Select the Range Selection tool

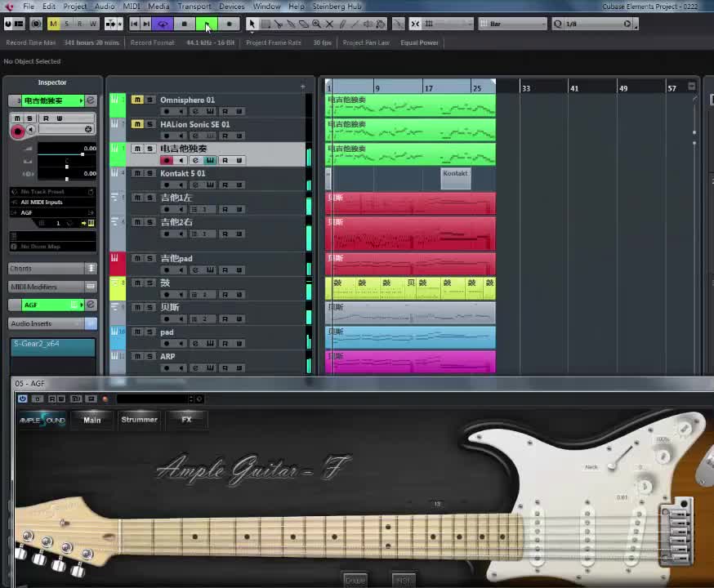pyautogui.click(x=266, y=24)
